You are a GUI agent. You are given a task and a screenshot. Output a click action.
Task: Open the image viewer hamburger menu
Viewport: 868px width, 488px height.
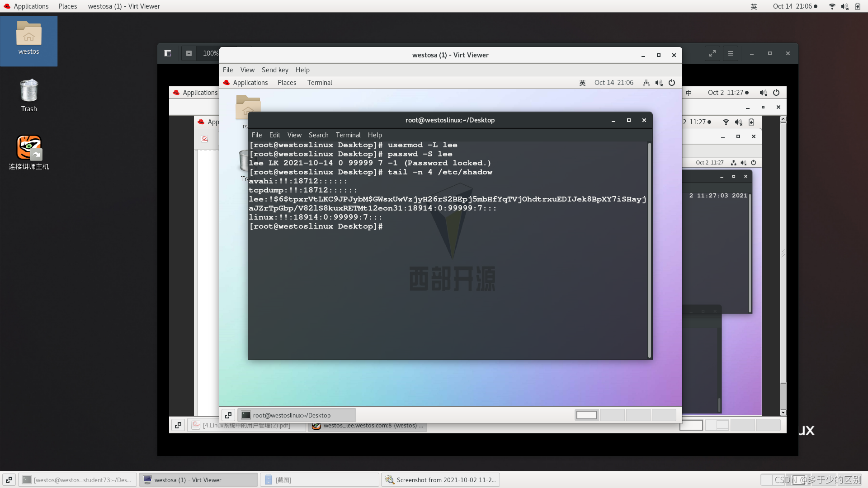731,53
